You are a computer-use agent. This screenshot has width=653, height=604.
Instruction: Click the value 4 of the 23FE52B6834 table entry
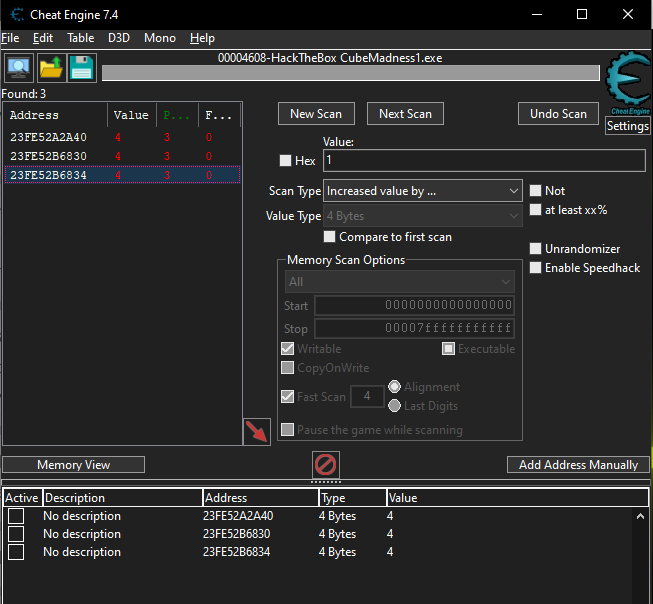point(390,552)
